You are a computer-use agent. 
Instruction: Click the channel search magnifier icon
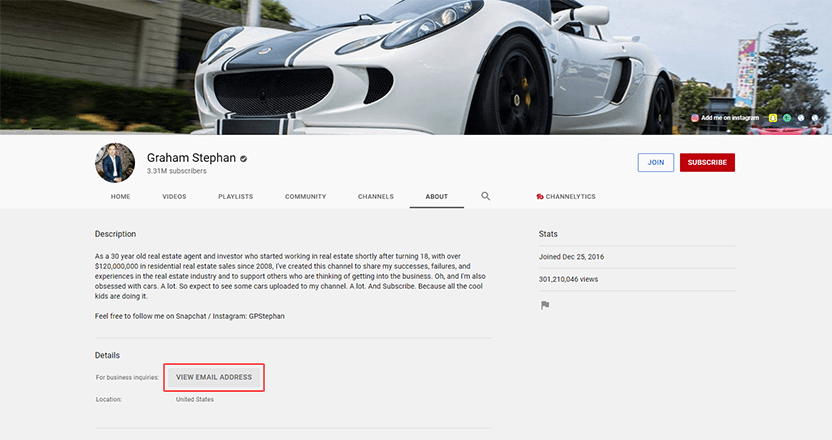[486, 196]
